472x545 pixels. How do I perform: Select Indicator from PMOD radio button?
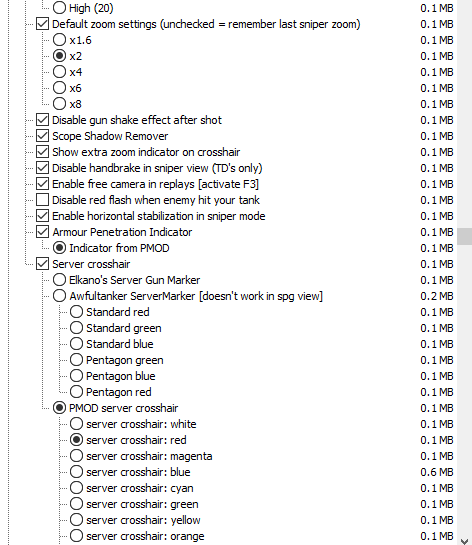click(x=59, y=248)
